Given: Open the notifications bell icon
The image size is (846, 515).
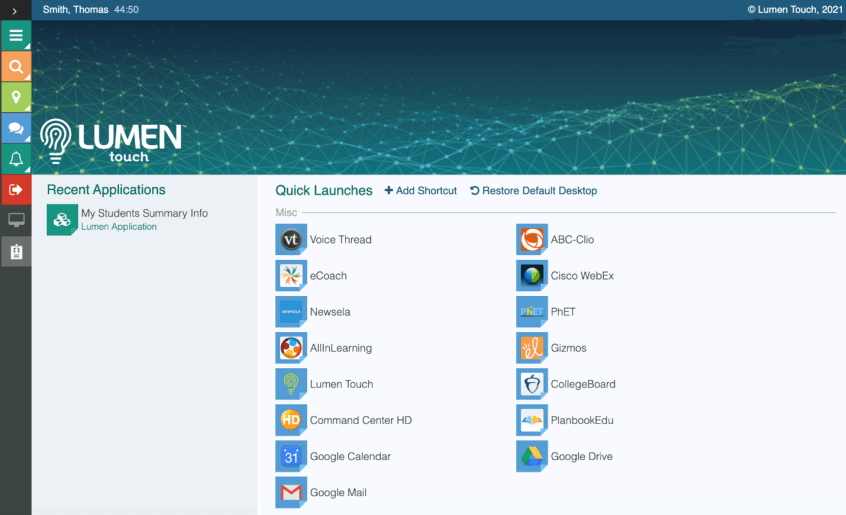Looking at the screenshot, I should coord(15,159).
